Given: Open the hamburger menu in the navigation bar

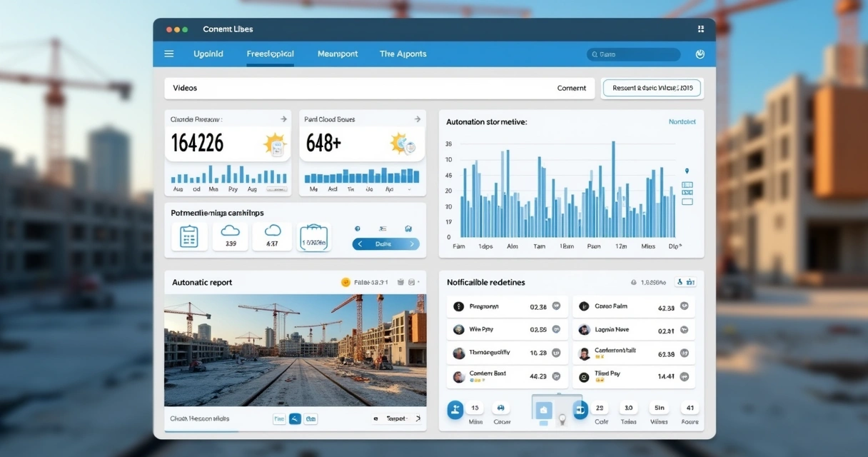Looking at the screenshot, I should point(169,54).
